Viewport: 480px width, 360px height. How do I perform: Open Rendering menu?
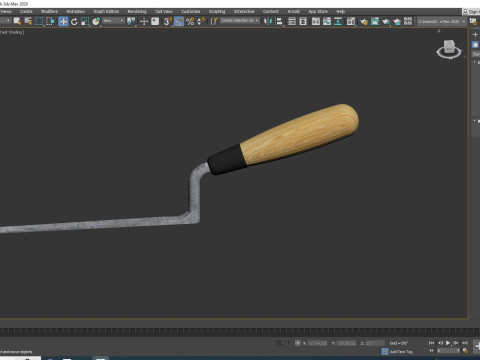(137, 11)
